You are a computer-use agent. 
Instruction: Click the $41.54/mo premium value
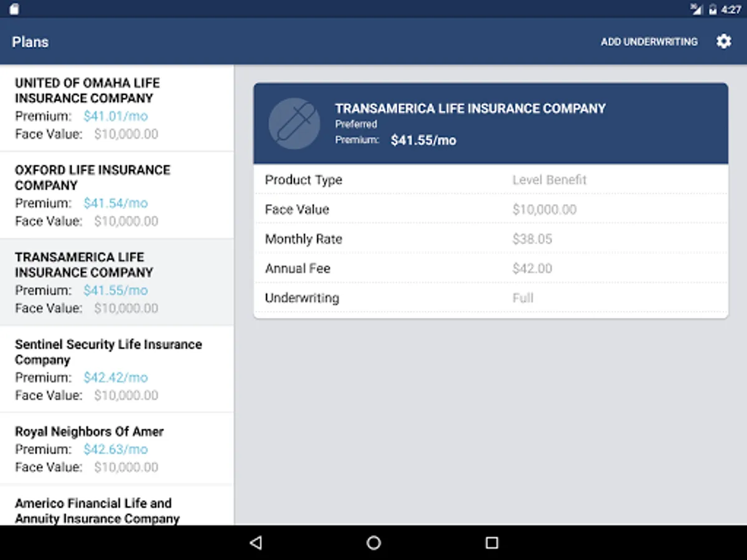[116, 203]
